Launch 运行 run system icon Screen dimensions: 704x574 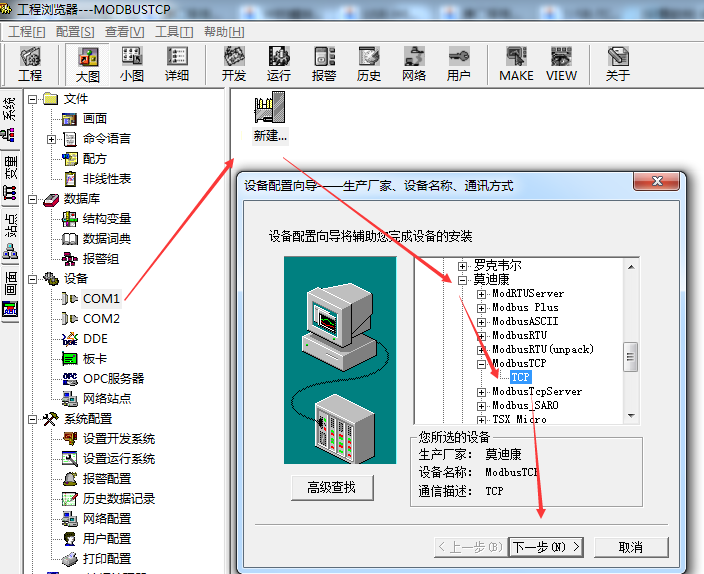pyautogui.click(x=279, y=64)
